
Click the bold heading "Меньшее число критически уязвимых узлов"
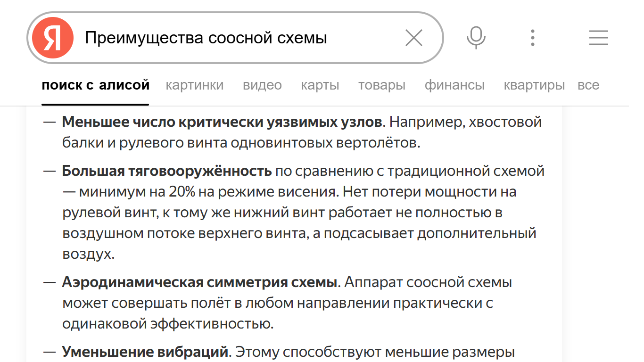[x=222, y=122]
